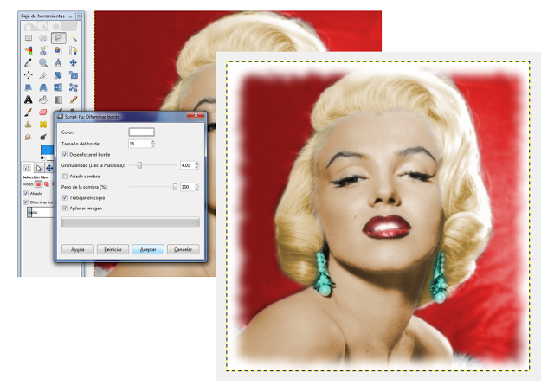The image size is (554, 392).
Task: Toggle Aplanar imagen checkbox
Action: pyautogui.click(x=65, y=209)
